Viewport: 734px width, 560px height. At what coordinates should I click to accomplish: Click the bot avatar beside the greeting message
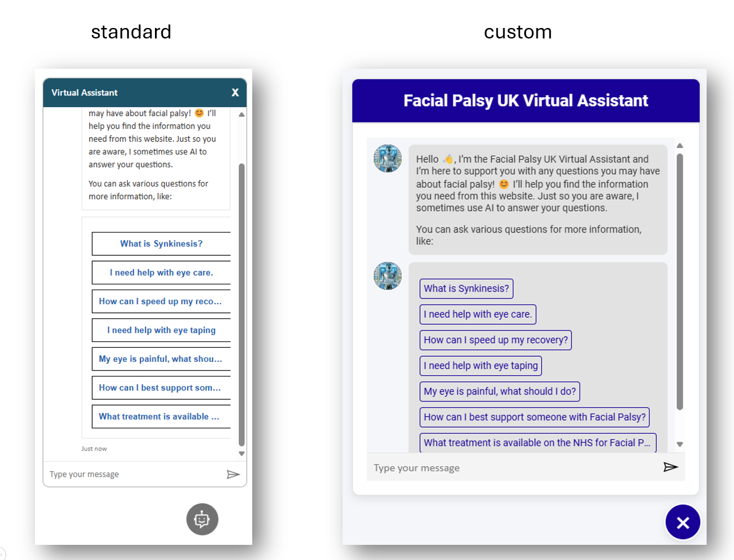(x=387, y=158)
